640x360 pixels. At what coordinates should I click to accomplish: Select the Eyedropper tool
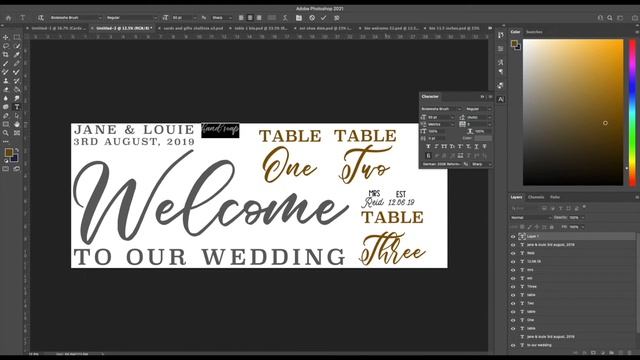[17, 54]
